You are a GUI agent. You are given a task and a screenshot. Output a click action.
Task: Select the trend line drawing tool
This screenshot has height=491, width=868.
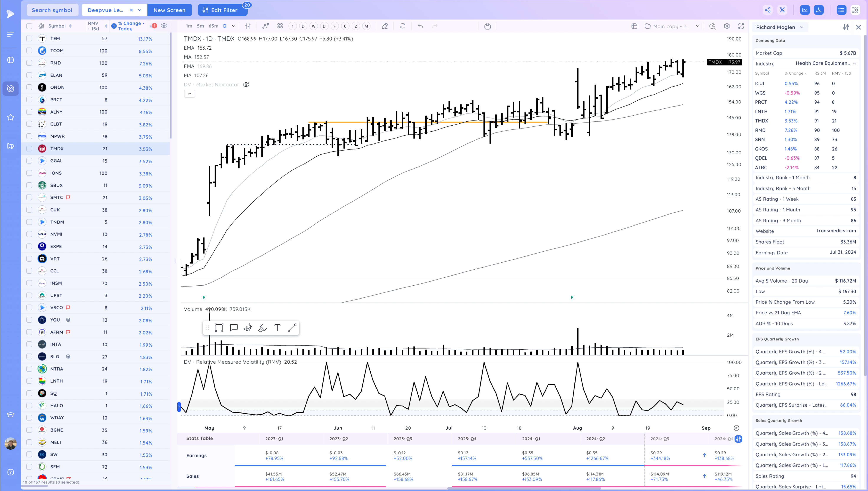(292, 328)
